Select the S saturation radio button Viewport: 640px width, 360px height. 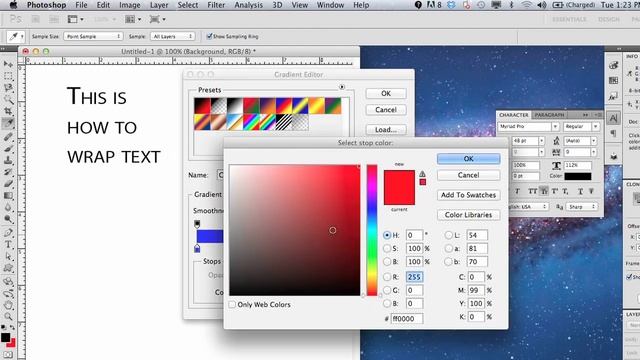coord(387,248)
